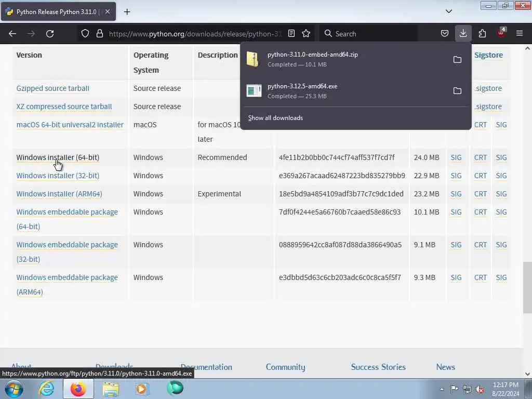Screen dimensions: 532x399
Task: Open .sigstore link for Gzipped source tarball
Action: pyautogui.click(x=488, y=88)
